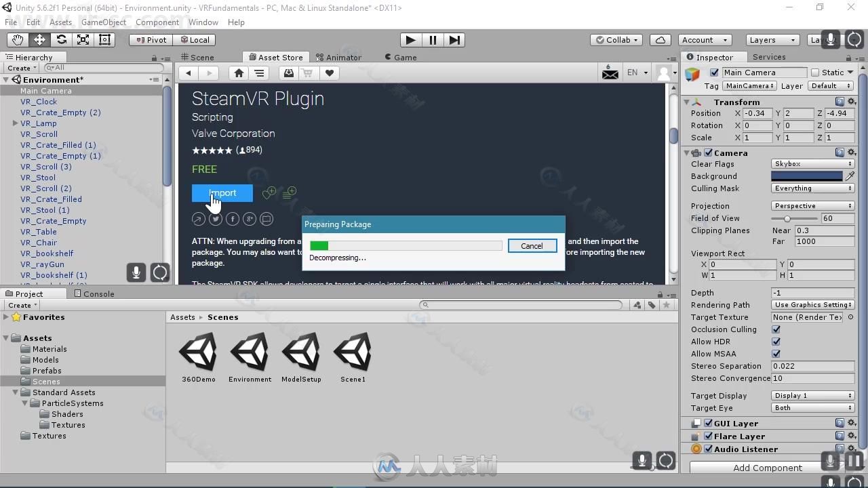Open the Clear Flags dropdown
This screenshot has height=488, width=868.
tap(812, 164)
